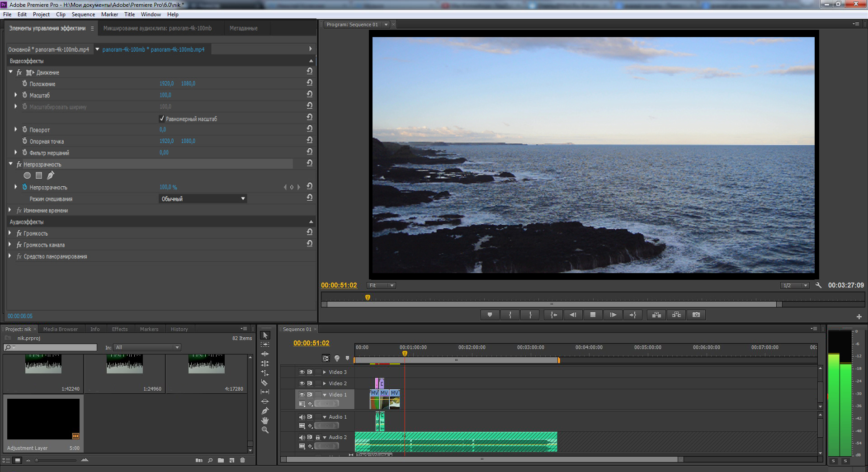The width and height of the screenshot is (868, 472).
Task: Select the Track Select tool
Action: [265, 345]
